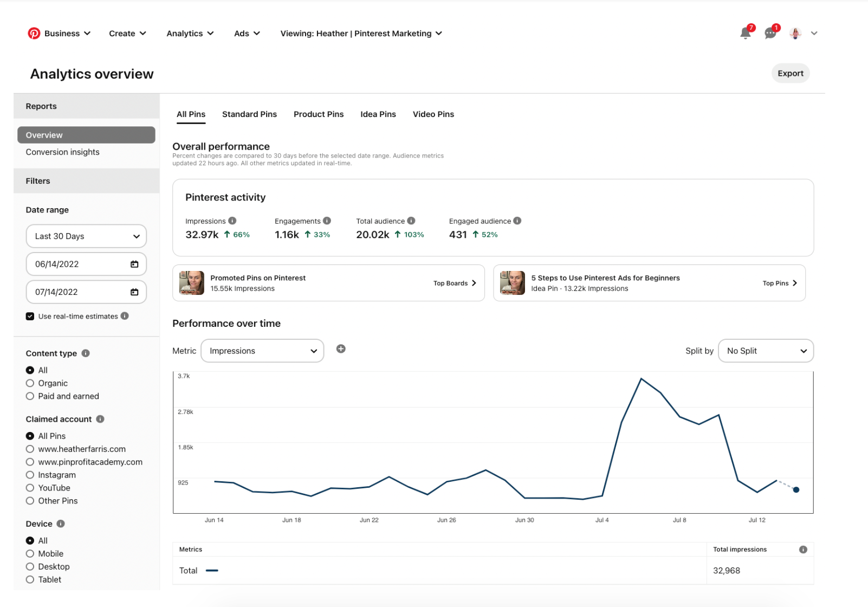
Task: Select Organic content type
Action: [30, 383]
